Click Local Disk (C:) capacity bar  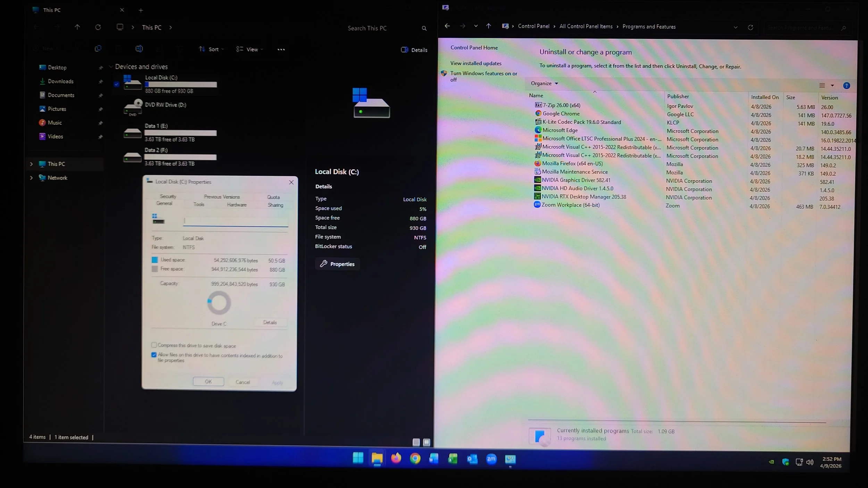pos(181,84)
